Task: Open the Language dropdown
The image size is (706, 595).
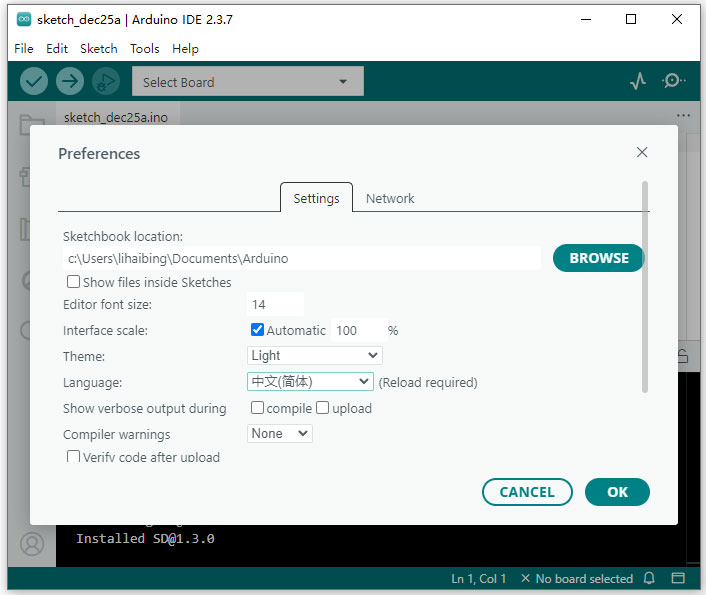Action: [310, 382]
